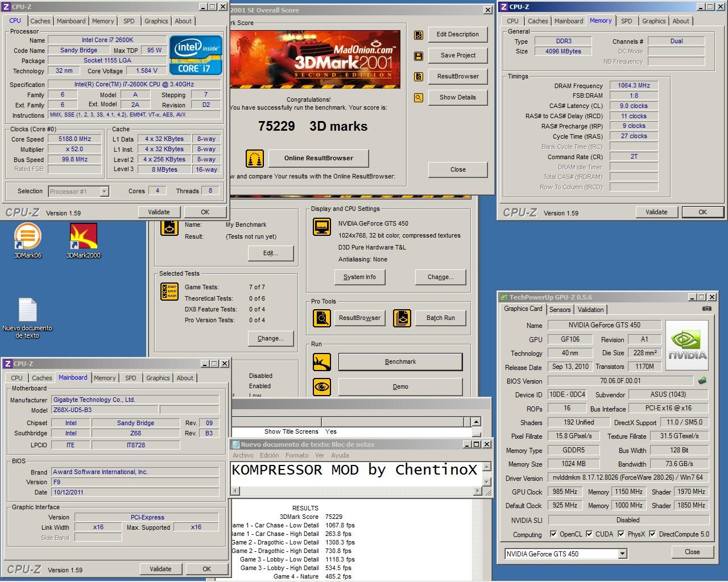
Task: Click the 3DMark options list scroll up arrow
Action: click(477, 422)
